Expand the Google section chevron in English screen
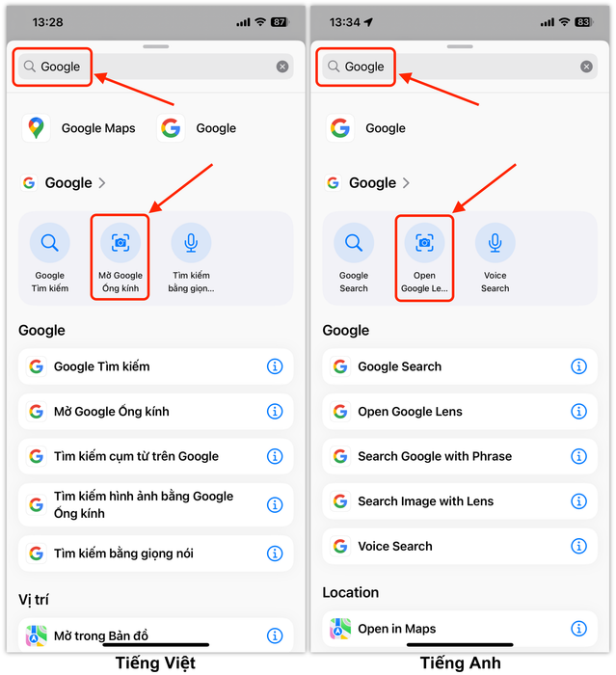Screen dimensions: 616x675 point(406,183)
